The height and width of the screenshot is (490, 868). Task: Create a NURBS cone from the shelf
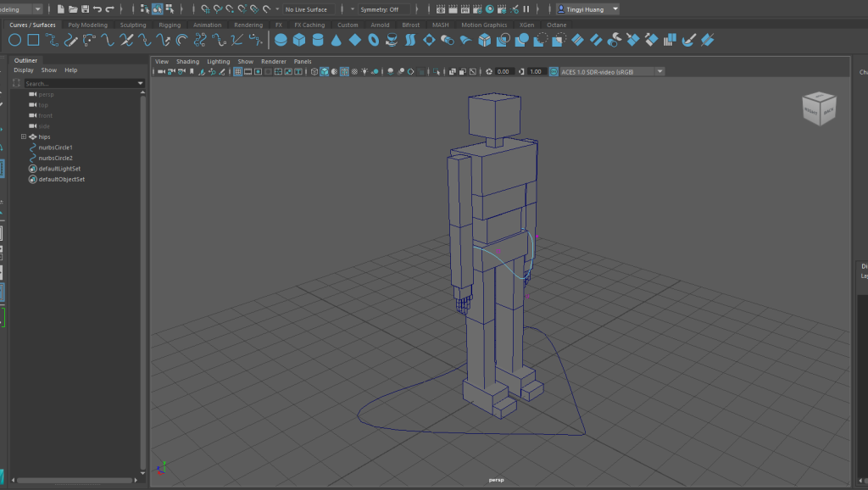coord(336,40)
